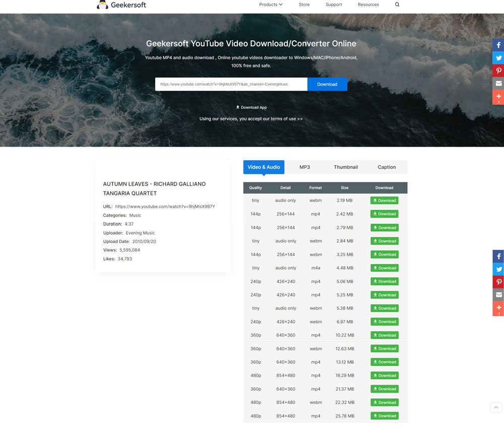This screenshot has width=504, height=436.
Task: Download the 18.29 MB 480p mp4
Action: pos(385,375)
